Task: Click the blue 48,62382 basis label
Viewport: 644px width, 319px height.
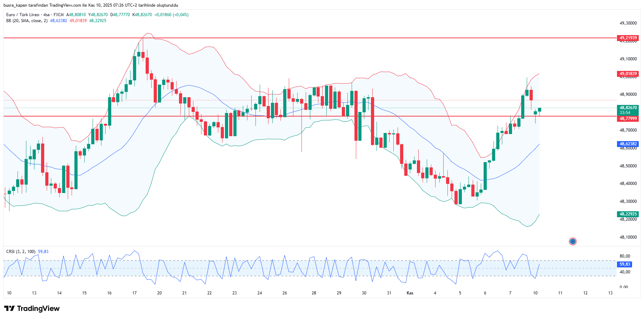Action: pos(628,144)
